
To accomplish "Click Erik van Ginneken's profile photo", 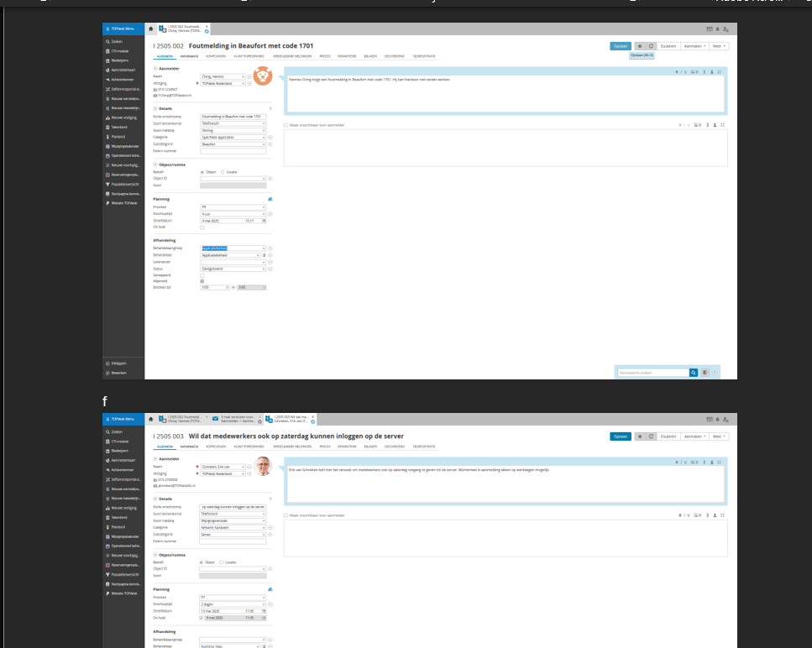I will pos(263,467).
